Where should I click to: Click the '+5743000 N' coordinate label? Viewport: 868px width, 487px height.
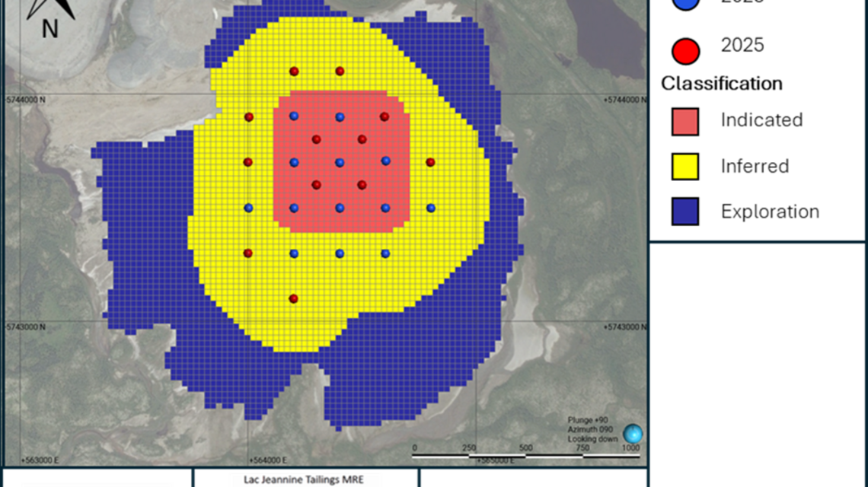624,327
